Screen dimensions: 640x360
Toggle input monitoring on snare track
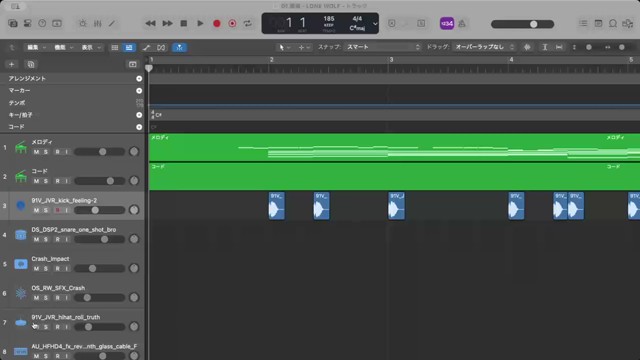click(67, 240)
